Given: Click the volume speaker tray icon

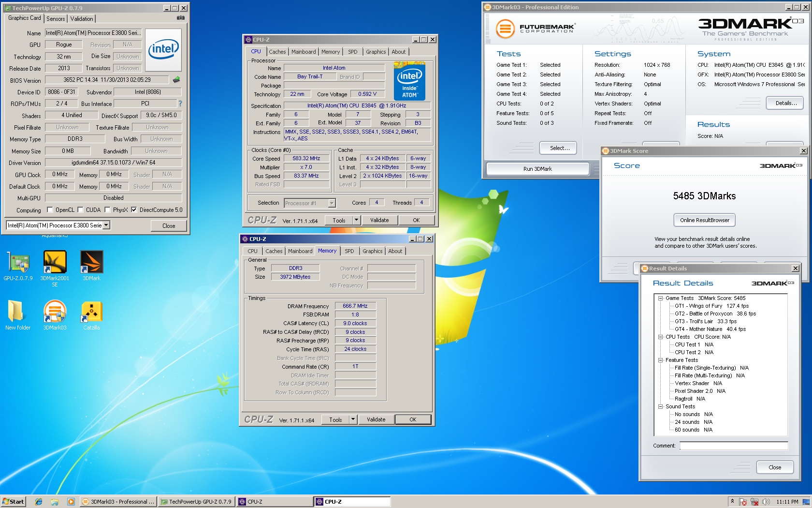Looking at the screenshot, I should pos(766,502).
